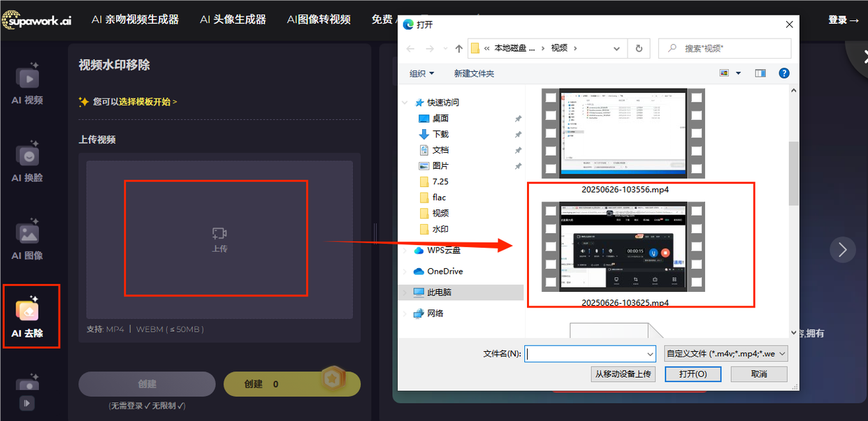Select 20250626-103556.mp4 video thumbnail
Image resolution: width=868 pixels, height=421 pixels.
tap(625, 133)
